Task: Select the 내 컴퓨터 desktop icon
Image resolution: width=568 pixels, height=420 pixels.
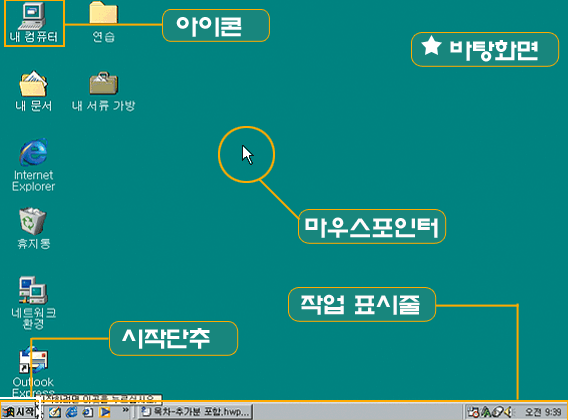Action: [x=33, y=22]
